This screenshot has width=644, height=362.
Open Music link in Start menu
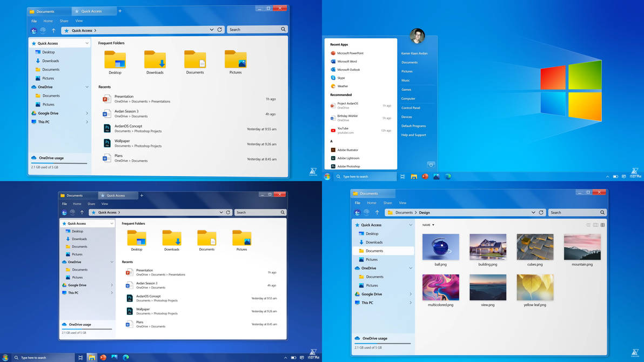click(x=405, y=81)
